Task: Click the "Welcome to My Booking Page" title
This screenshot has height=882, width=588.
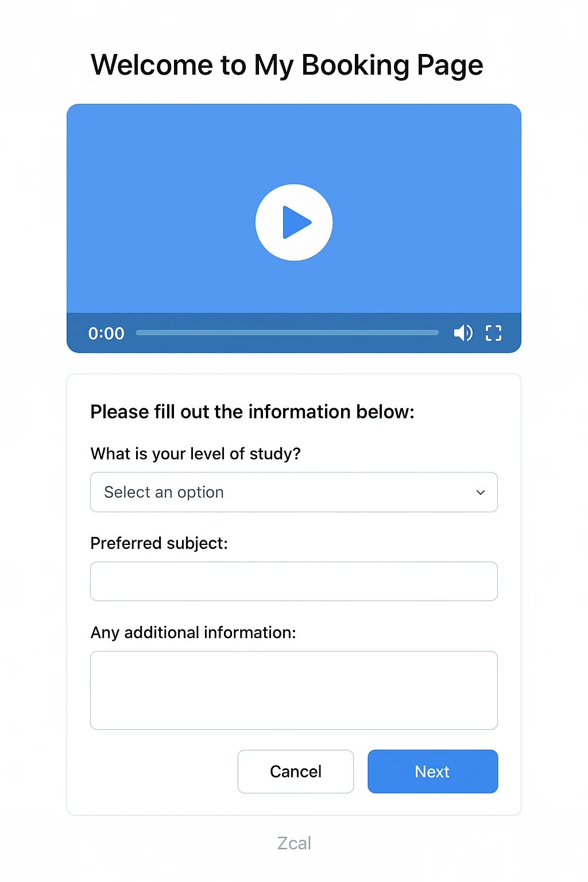Action: 287,65
